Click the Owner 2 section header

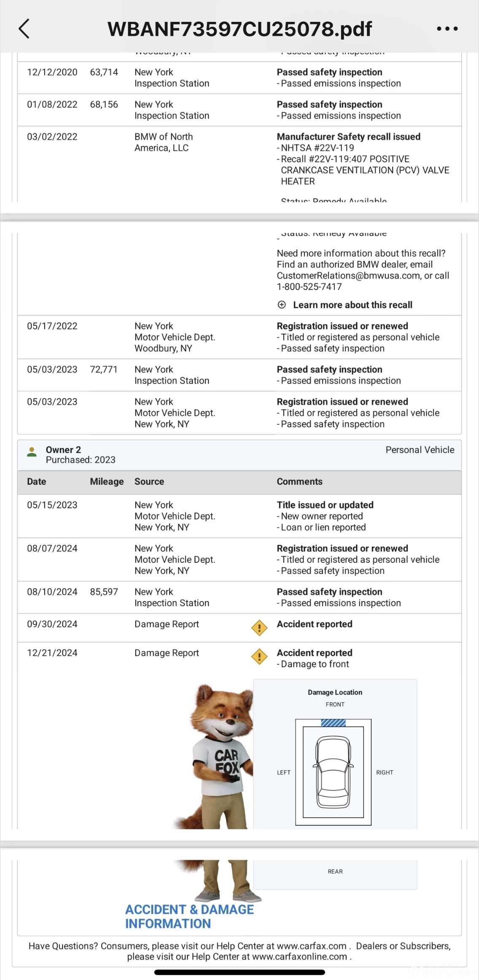click(x=63, y=450)
